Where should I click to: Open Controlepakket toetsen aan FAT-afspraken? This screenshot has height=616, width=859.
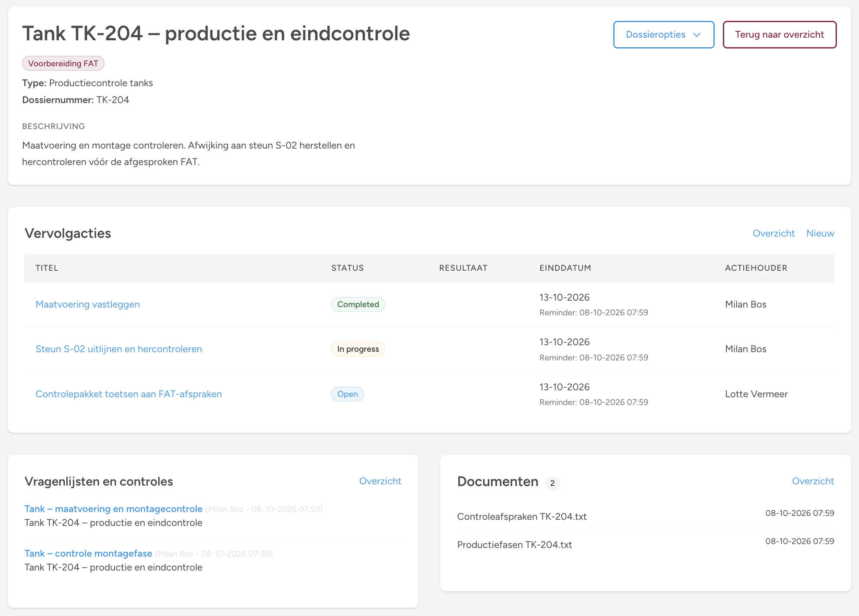[x=129, y=394]
